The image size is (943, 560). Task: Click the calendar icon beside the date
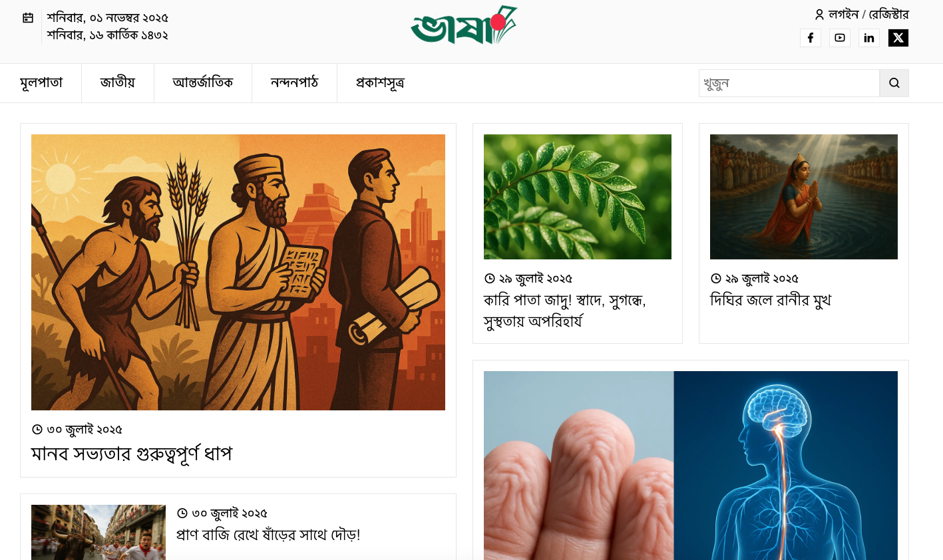point(28,18)
